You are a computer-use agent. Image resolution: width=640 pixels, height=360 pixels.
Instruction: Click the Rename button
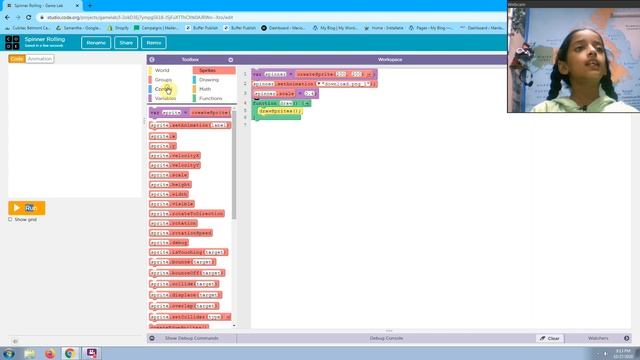point(96,43)
